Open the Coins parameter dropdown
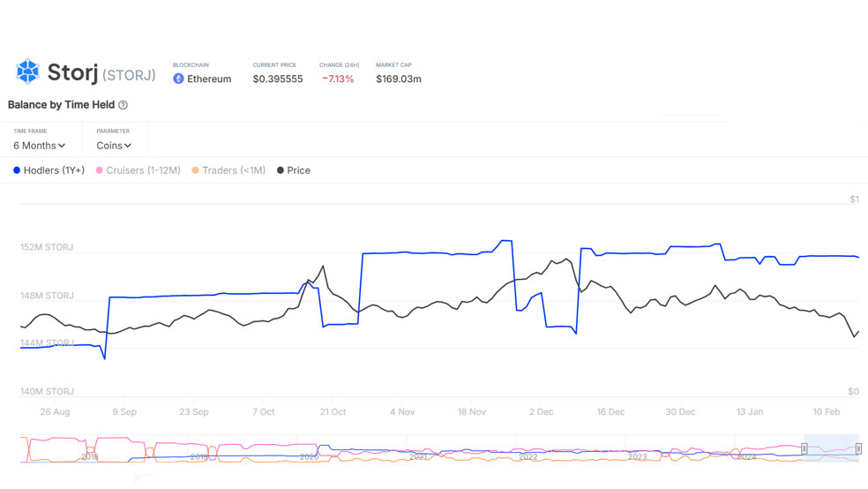The width and height of the screenshot is (868, 489). point(114,146)
